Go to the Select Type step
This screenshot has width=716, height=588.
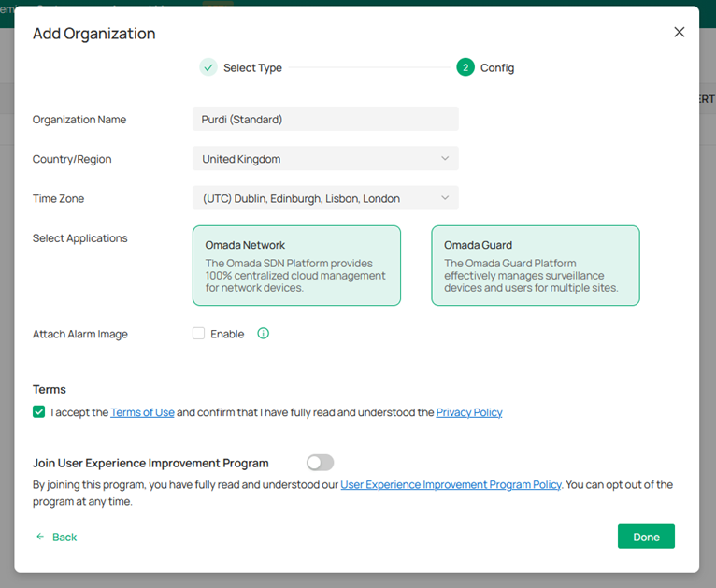252,67
